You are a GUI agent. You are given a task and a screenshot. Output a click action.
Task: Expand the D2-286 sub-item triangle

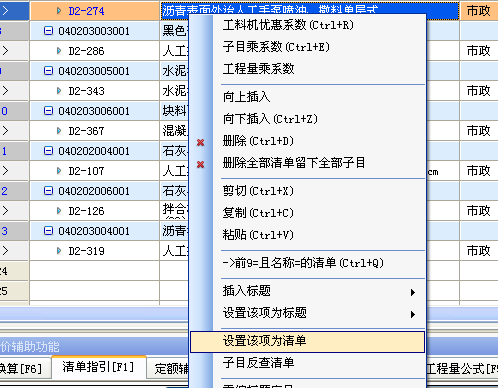pos(59,51)
